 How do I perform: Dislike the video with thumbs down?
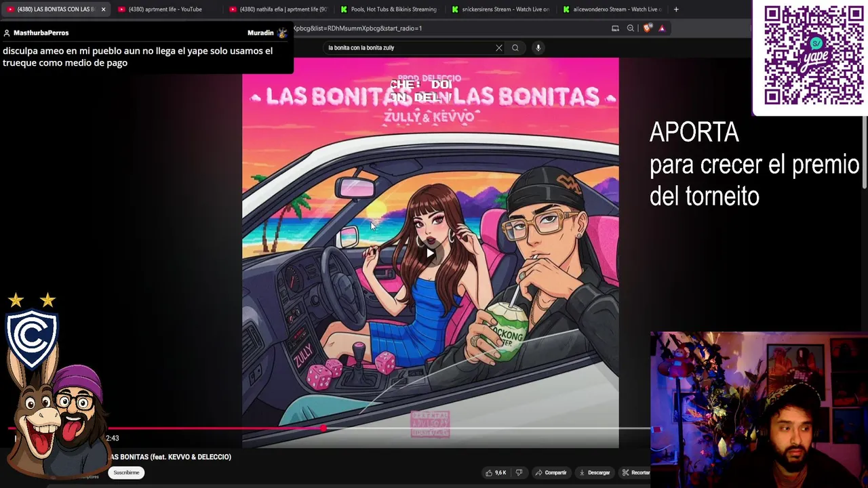click(519, 472)
